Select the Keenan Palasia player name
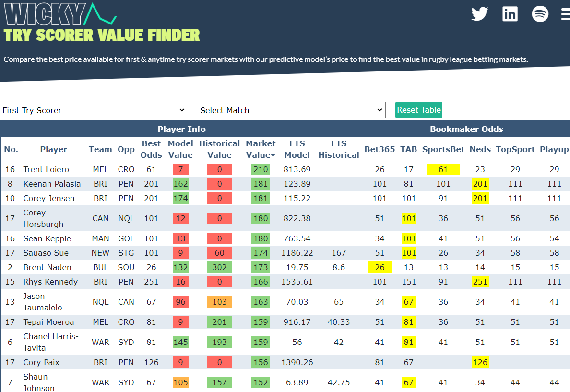Viewport: 570px width, 392px height. pos(52,184)
